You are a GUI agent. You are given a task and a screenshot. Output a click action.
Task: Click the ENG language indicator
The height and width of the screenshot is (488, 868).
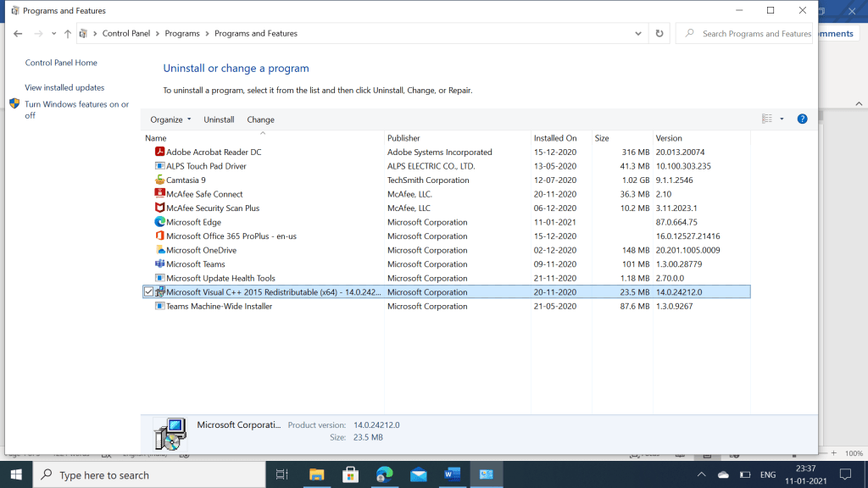click(768, 474)
